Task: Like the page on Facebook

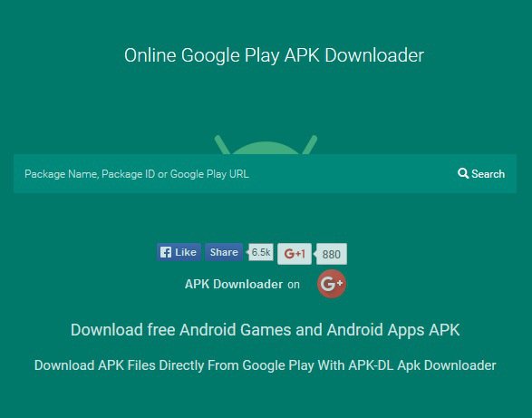Action: tap(179, 252)
